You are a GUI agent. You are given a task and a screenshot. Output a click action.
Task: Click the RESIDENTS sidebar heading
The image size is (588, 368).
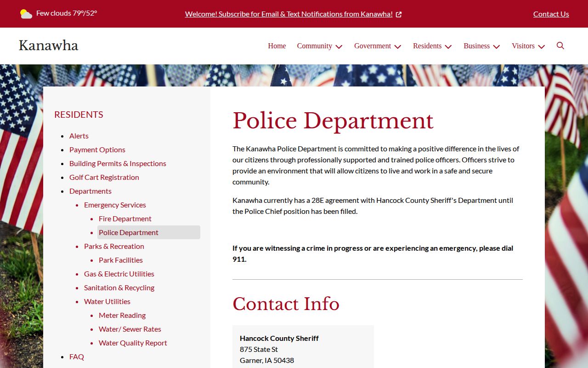tap(79, 115)
